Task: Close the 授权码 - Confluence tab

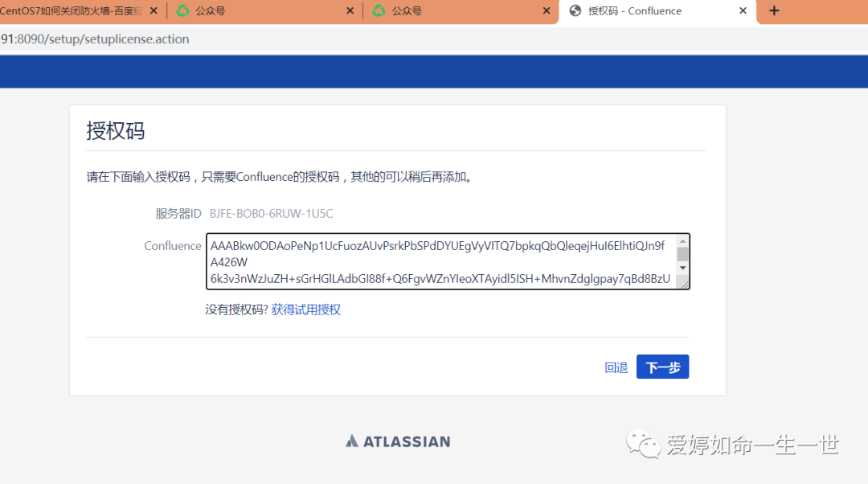Action: click(x=743, y=11)
